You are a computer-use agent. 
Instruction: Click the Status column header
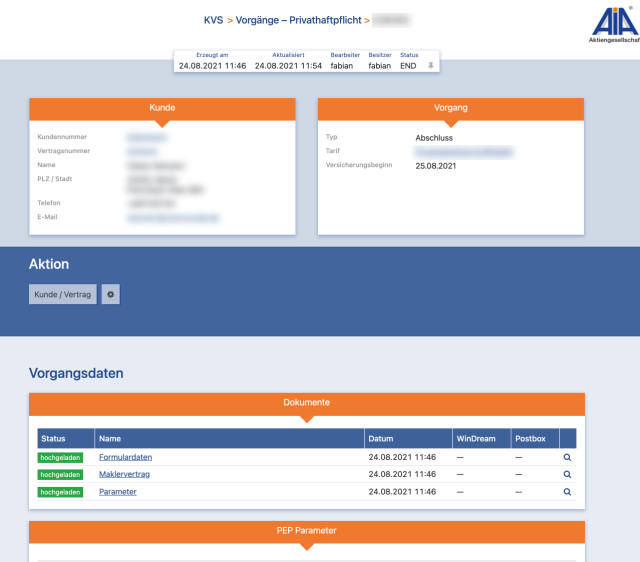53,439
